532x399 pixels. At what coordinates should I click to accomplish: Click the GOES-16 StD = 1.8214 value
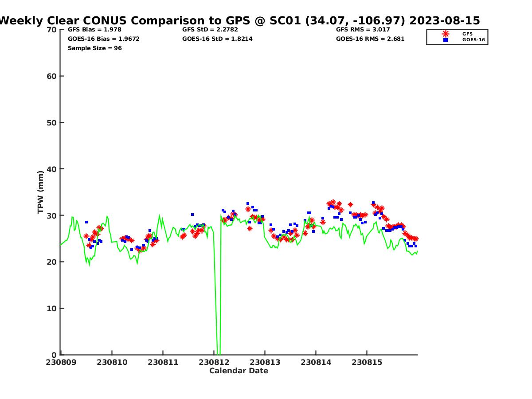click(217, 39)
